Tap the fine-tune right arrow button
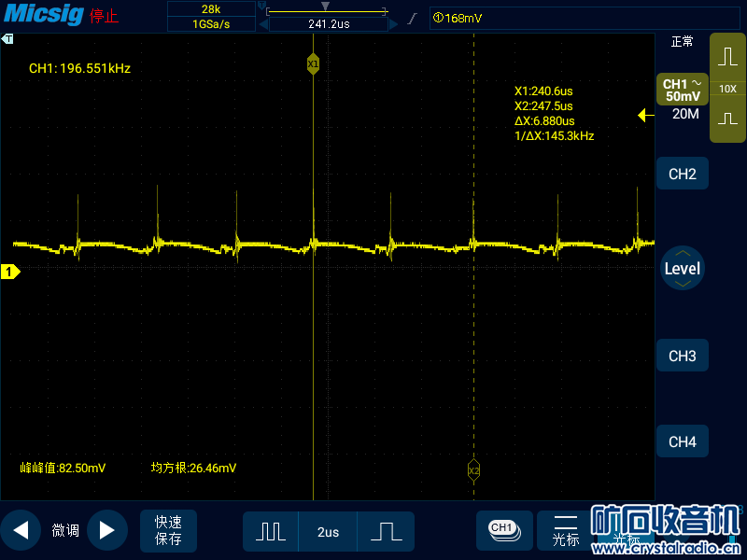This screenshot has height=560, width=747. coord(107,530)
